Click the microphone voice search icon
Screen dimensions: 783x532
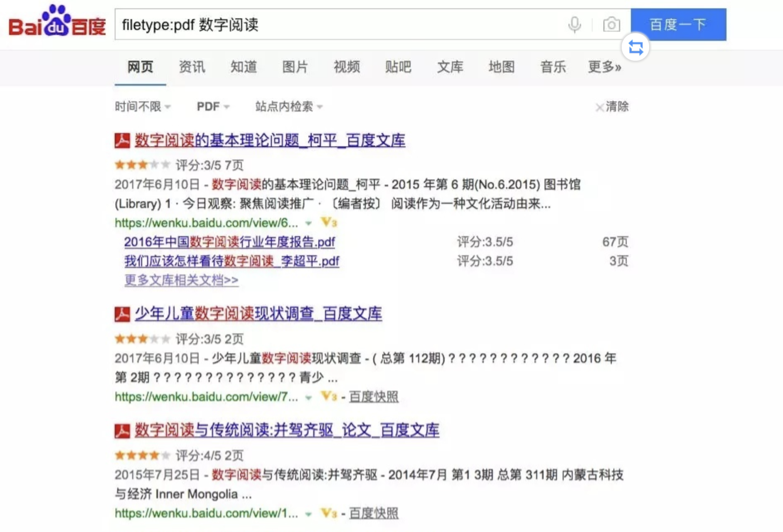pos(574,25)
